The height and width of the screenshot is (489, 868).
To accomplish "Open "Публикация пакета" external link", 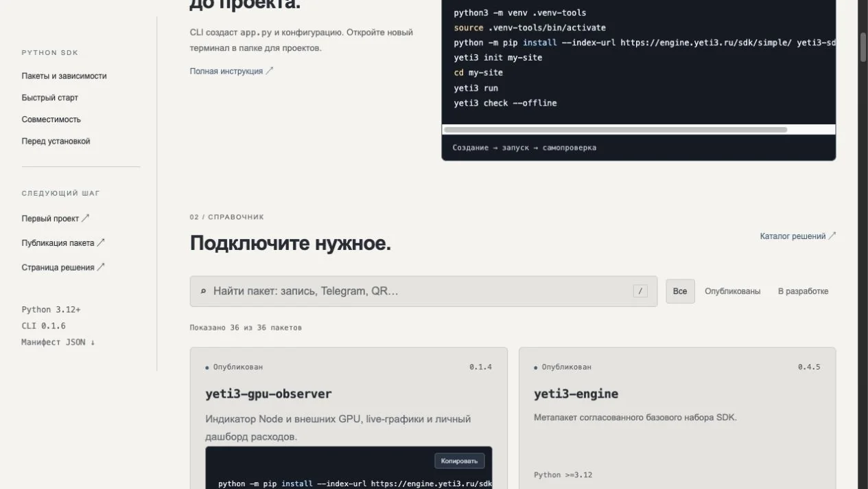I will click(63, 242).
